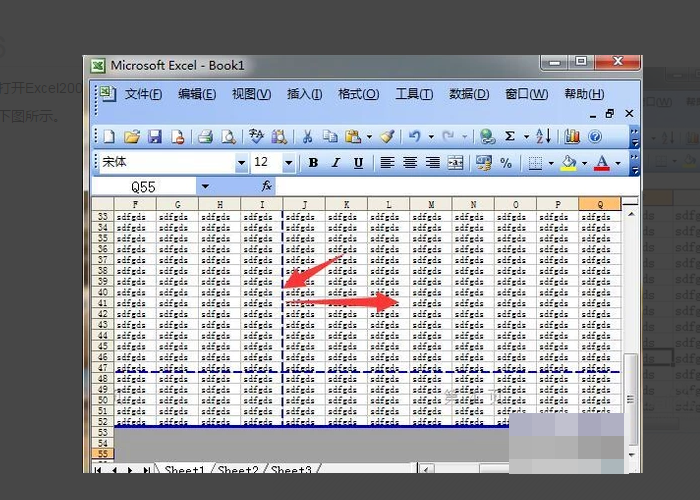Open the 文件(F) menu
Viewport: 700px width, 500px height.
click(x=143, y=94)
